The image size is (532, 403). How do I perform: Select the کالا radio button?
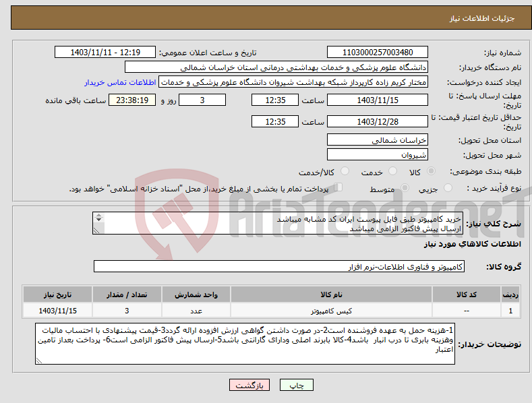[x=431, y=171]
